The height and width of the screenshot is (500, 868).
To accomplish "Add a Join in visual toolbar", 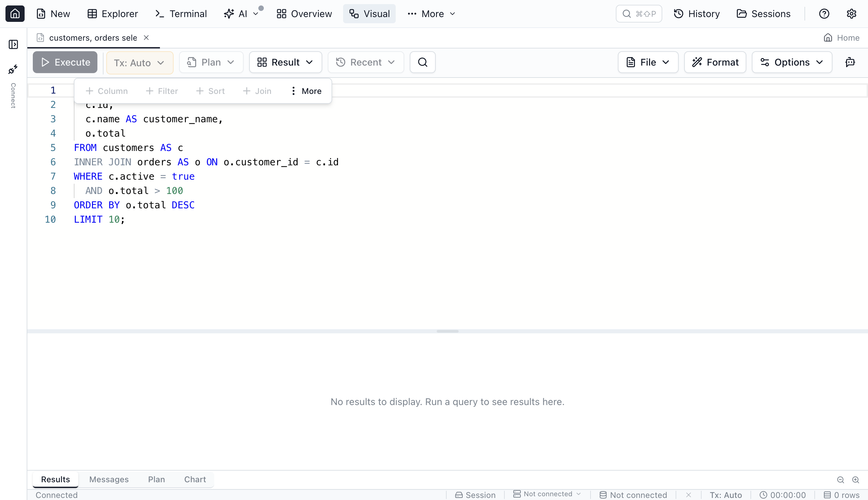I will [x=257, y=91].
